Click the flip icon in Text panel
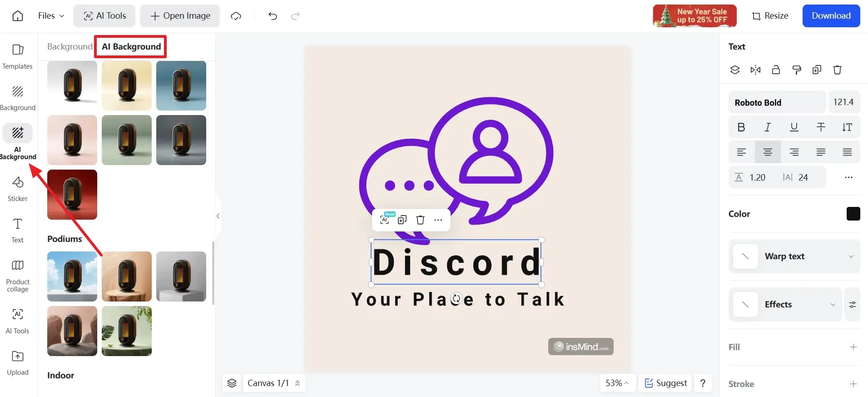 [755, 70]
